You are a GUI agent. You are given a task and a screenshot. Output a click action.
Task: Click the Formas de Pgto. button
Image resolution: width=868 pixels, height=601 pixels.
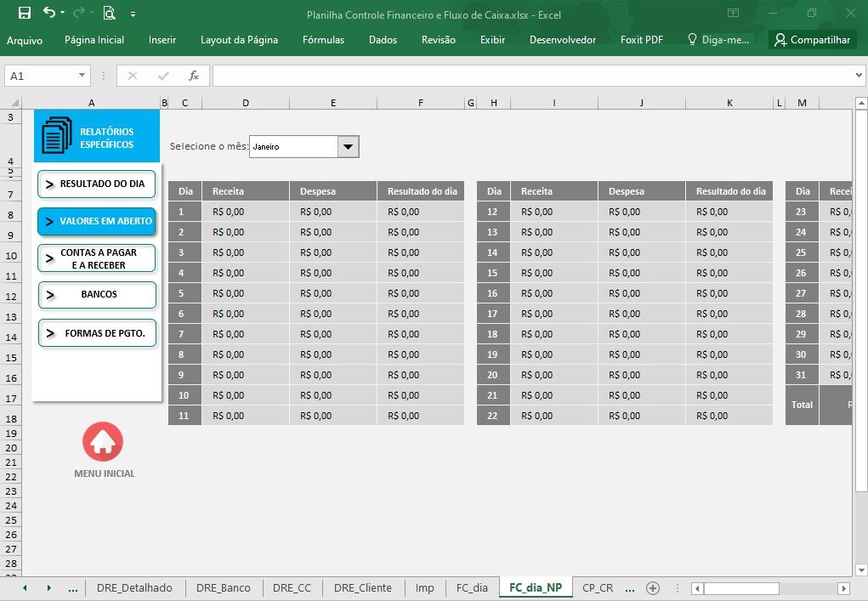pyautogui.click(x=98, y=333)
